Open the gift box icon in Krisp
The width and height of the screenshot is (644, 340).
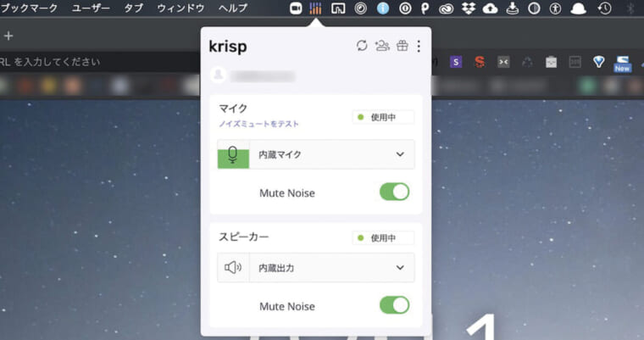coord(402,46)
